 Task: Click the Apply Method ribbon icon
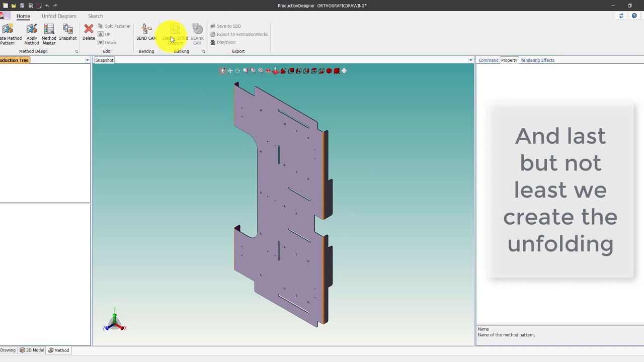32,34
